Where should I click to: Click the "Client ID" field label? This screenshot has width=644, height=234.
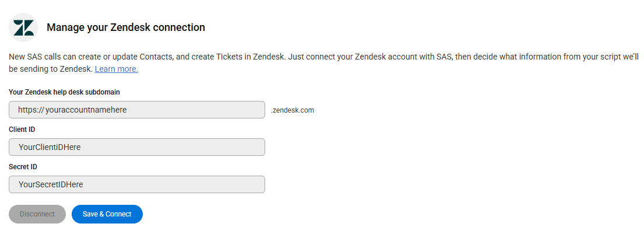[22, 130]
